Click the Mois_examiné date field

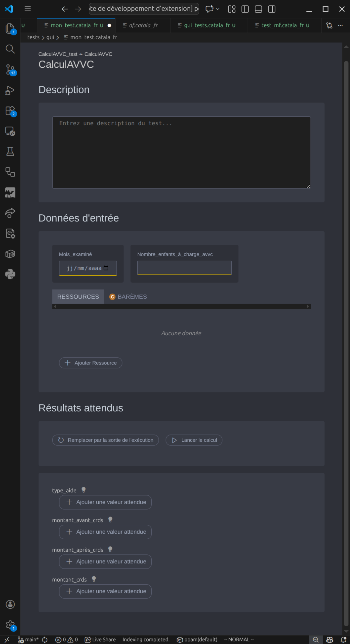88,268
